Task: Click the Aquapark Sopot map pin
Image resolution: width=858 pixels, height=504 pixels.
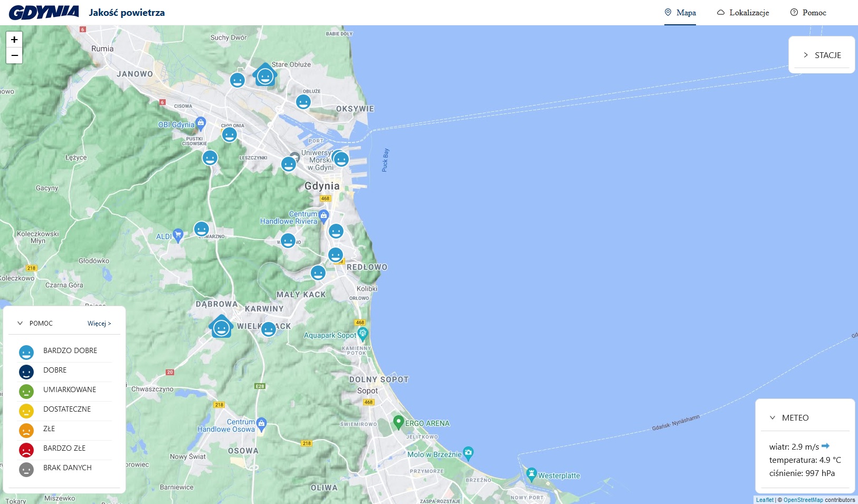Action: [x=363, y=334]
